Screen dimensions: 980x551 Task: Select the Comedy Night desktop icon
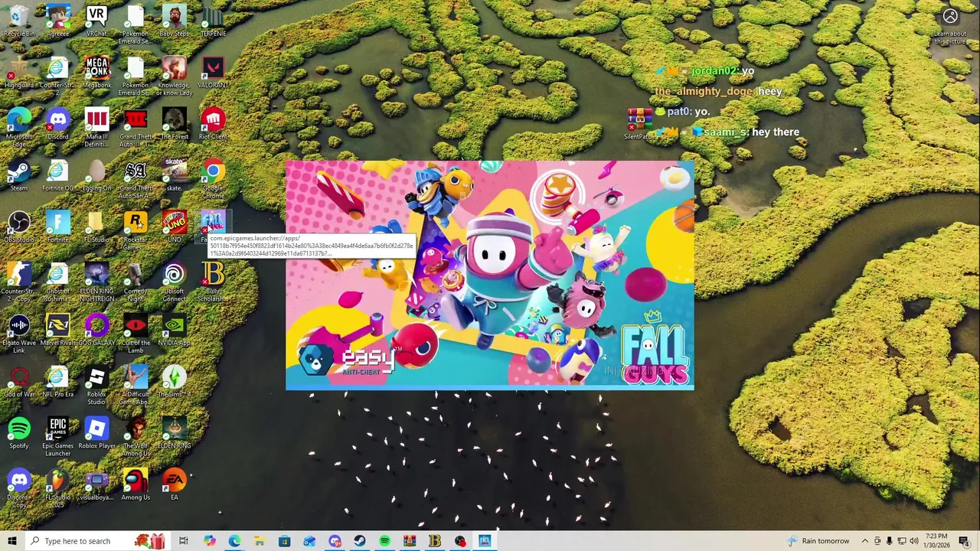(136, 282)
